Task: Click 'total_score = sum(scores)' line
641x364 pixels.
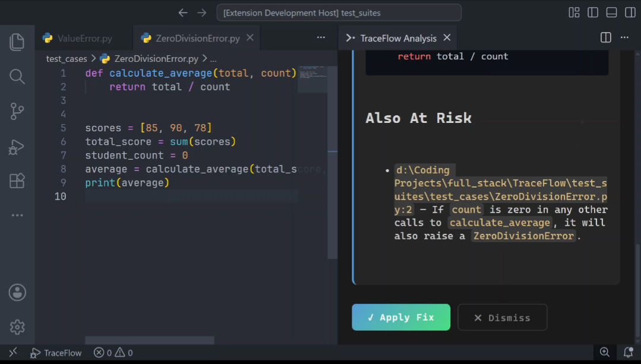Action: [x=160, y=142]
